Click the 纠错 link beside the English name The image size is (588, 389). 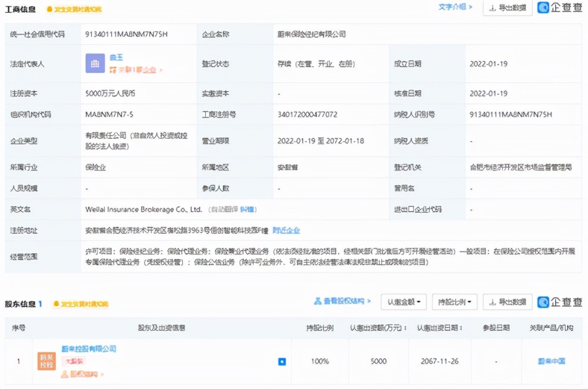[247, 210]
